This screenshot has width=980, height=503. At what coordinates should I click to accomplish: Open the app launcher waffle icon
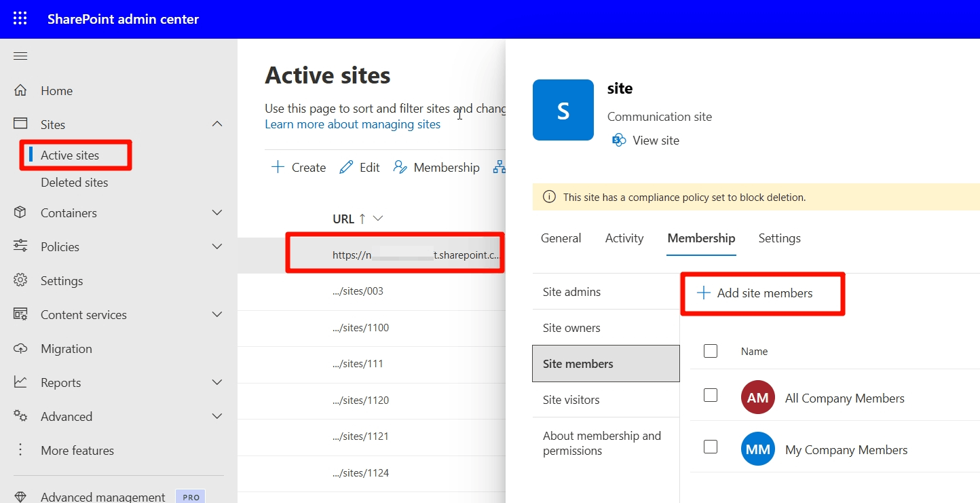(x=20, y=18)
